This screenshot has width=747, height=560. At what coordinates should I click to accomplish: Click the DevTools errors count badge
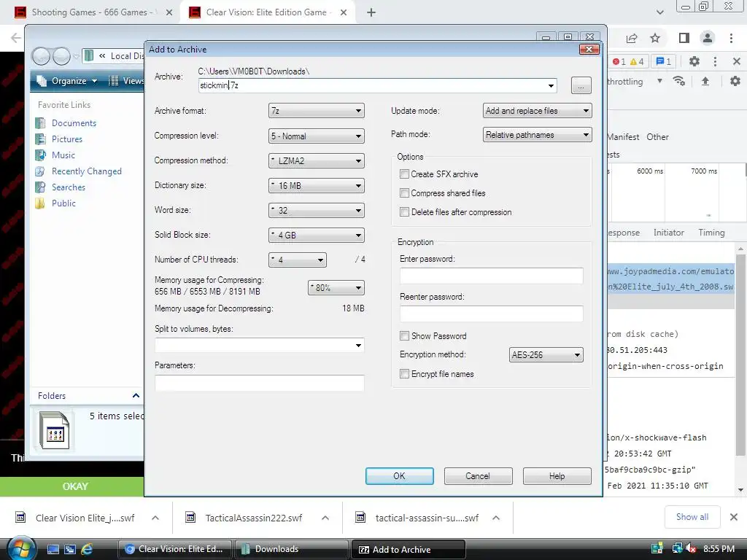[x=619, y=61]
